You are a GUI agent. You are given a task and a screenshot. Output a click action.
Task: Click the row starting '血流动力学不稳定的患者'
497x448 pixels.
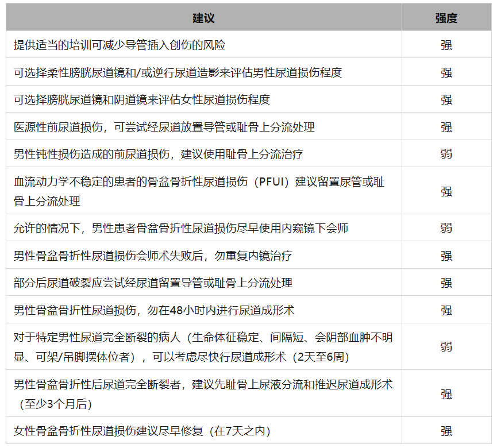pos(248,191)
